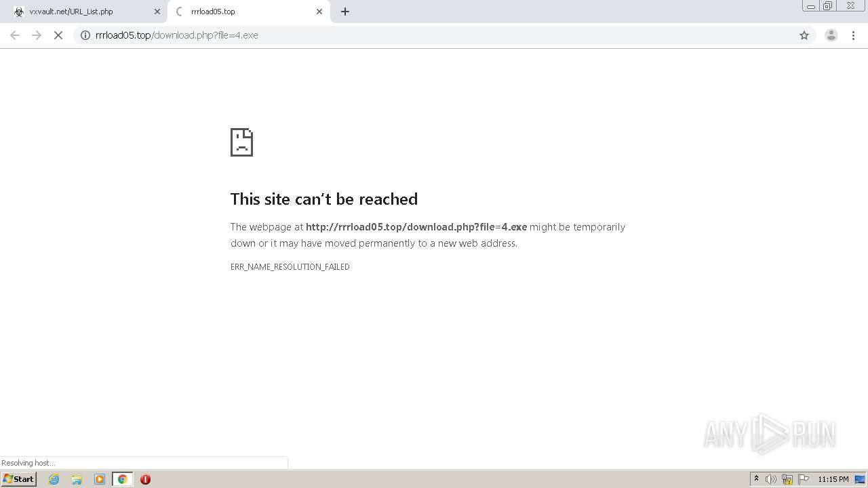Open Chrome's three-dot customize menu
Image resolution: width=868 pixels, height=488 pixels.
tap(853, 35)
